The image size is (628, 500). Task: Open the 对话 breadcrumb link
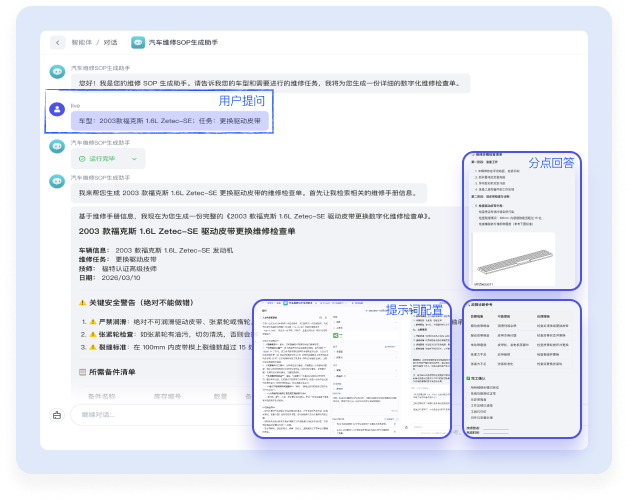coord(110,42)
